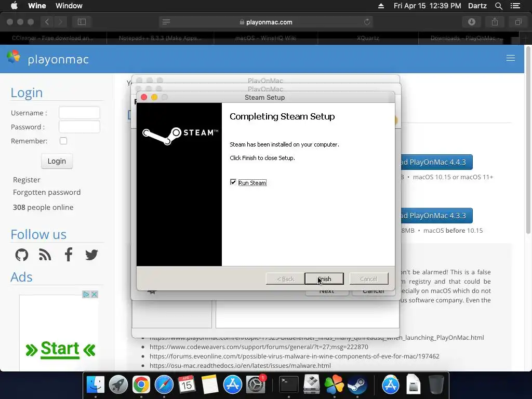Open the RSS feed icon
532x399 pixels.
(45, 255)
